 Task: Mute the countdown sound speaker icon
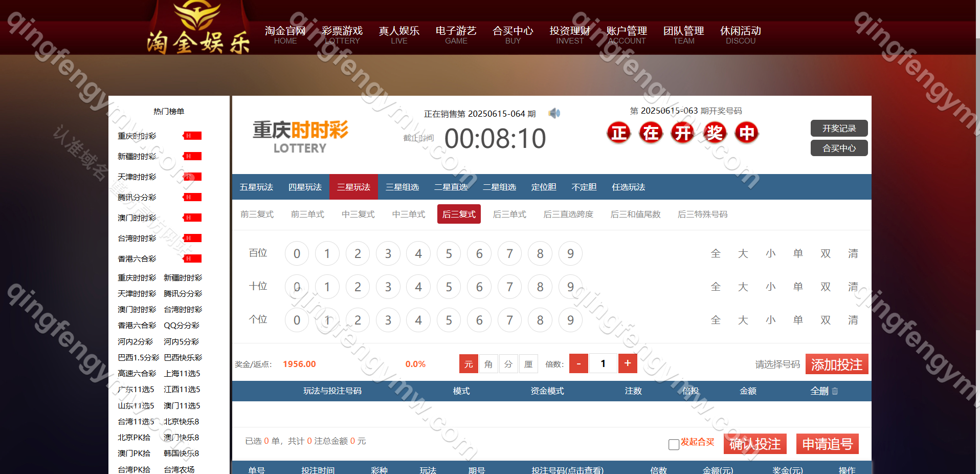pyautogui.click(x=554, y=113)
